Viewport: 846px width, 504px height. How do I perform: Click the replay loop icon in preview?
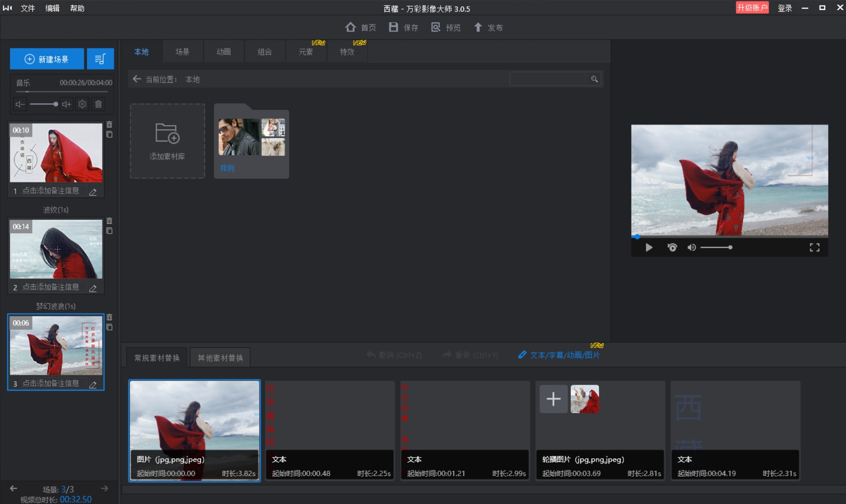(672, 247)
